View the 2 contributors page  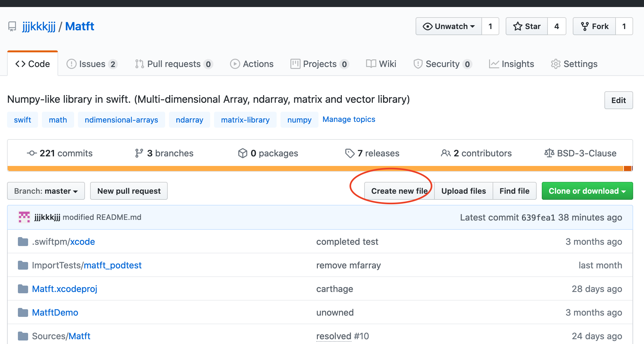476,153
